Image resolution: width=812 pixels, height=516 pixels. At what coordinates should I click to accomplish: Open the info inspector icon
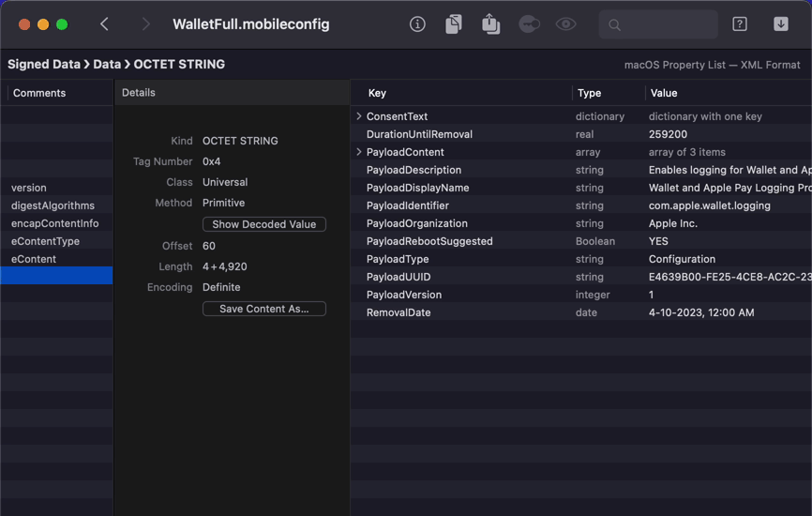click(417, 23)
